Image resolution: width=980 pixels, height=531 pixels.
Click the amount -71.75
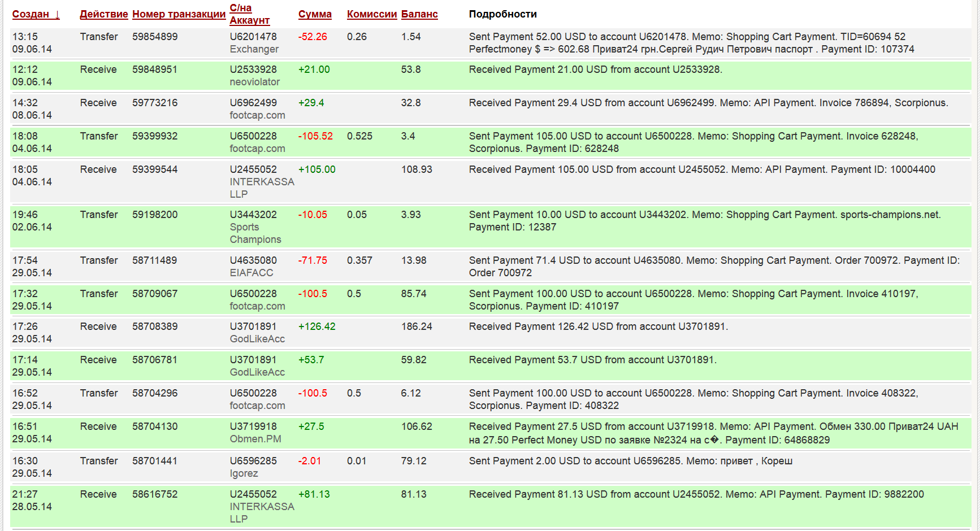(x=313, y=260)
